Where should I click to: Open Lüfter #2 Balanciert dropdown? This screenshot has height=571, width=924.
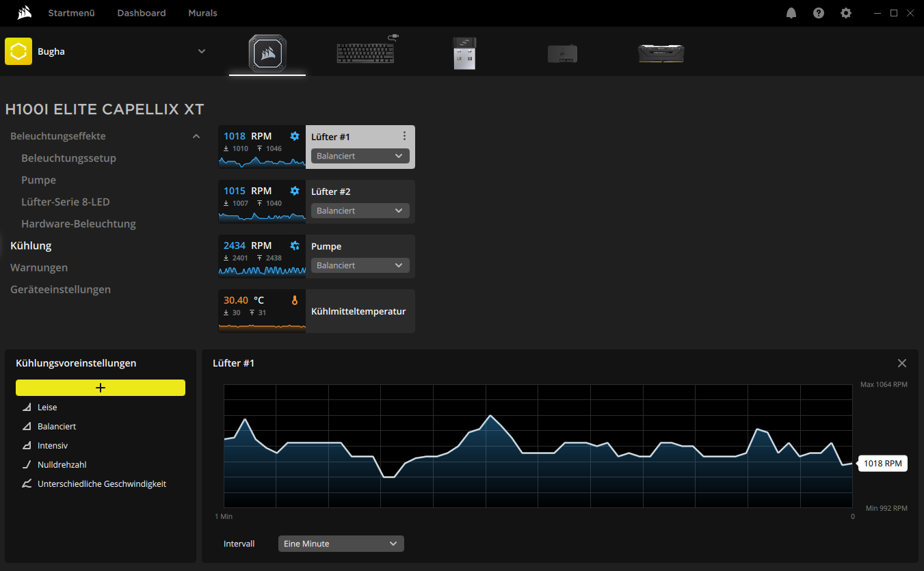point(360,211)
